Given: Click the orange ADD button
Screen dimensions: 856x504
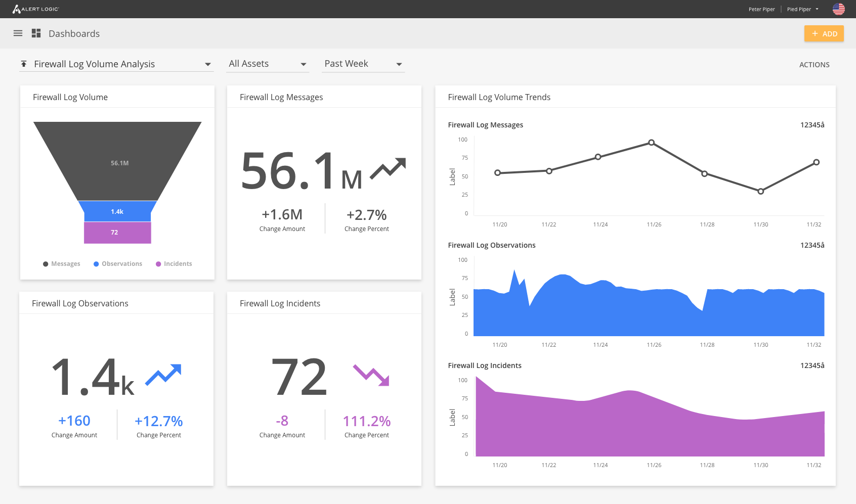Looking at the screenshot, I should click(824, 34).
